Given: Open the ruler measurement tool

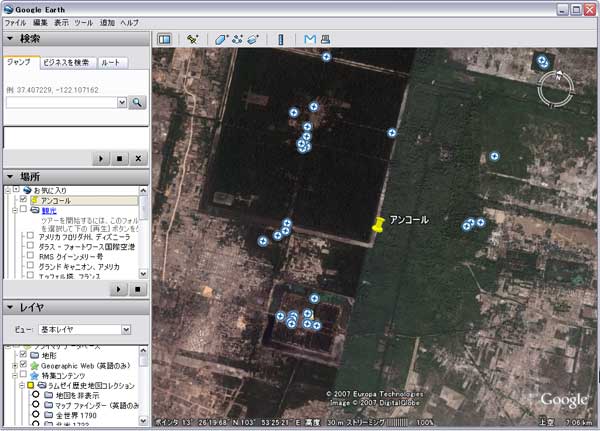Looking at the screenshot, I should pos(280,39).
